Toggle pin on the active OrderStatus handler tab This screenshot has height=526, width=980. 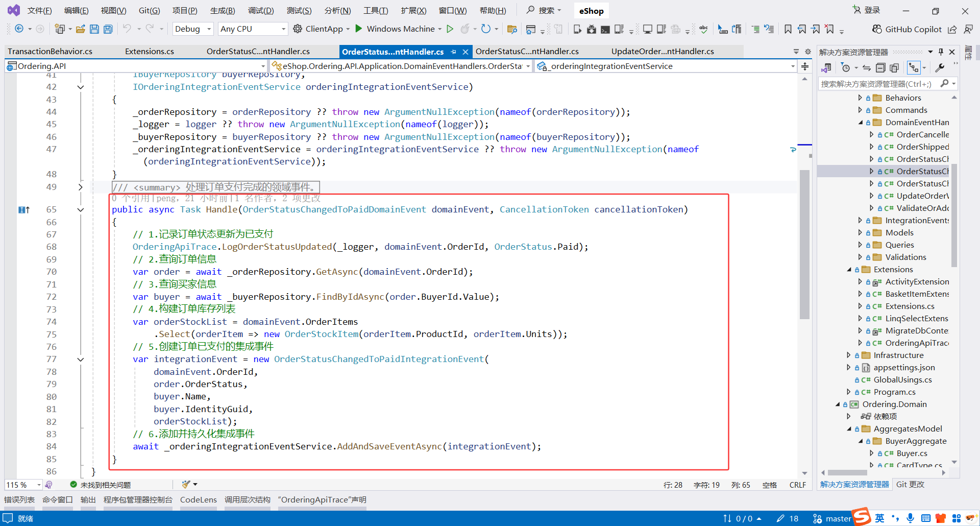(x=453, y=52)
